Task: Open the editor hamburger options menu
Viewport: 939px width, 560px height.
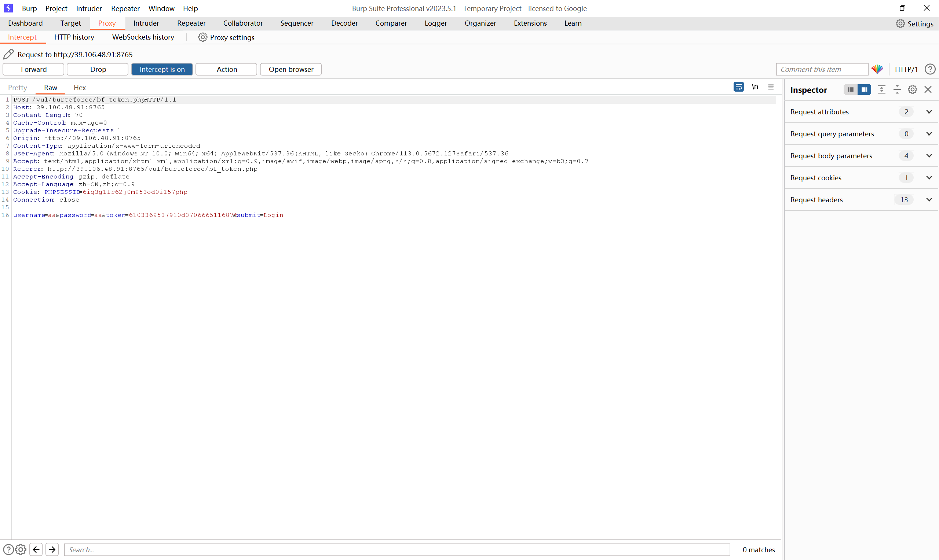Action: (x=771, y=87)
